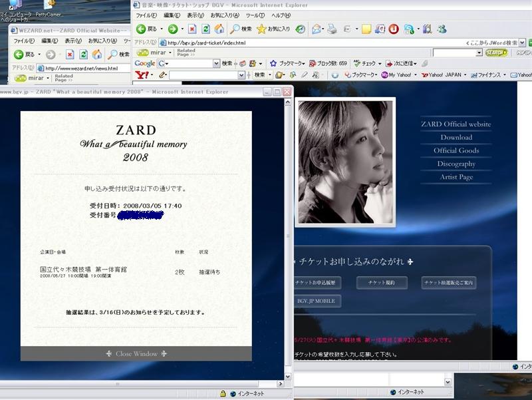Open the history globe icon in BGV toolbar
Viewport: 532px width, 400px height.
(x=300, y=29)
